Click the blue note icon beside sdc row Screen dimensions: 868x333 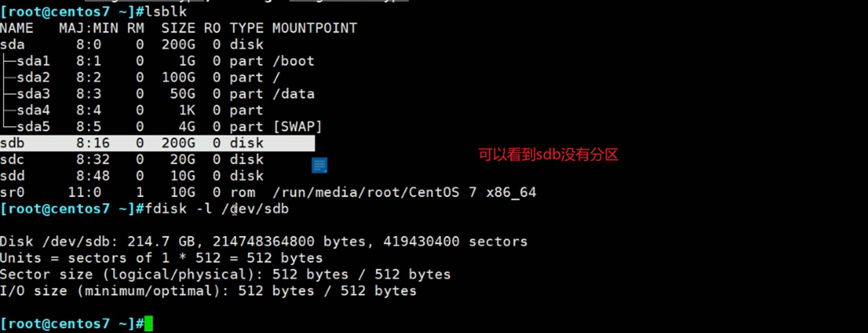tap(319, 165)
